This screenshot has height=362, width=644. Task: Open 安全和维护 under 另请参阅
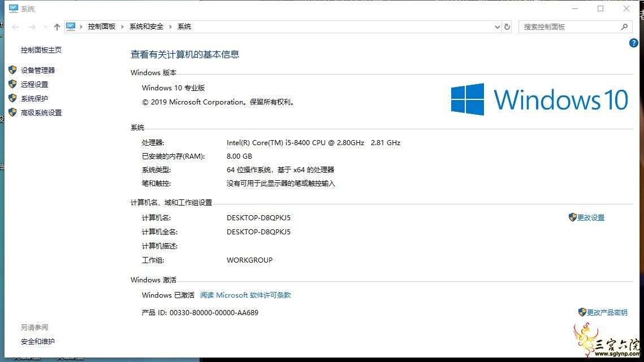click(38, 342)
